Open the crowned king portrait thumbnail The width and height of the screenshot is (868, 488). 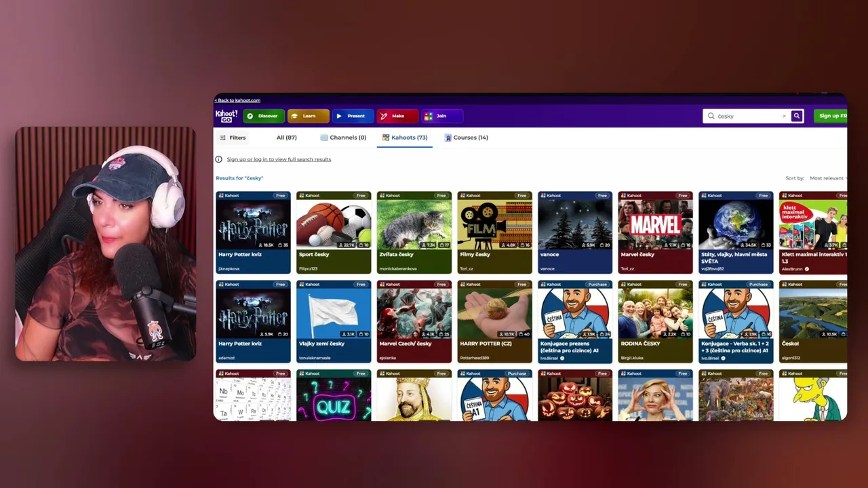click(x=414, y=399)
